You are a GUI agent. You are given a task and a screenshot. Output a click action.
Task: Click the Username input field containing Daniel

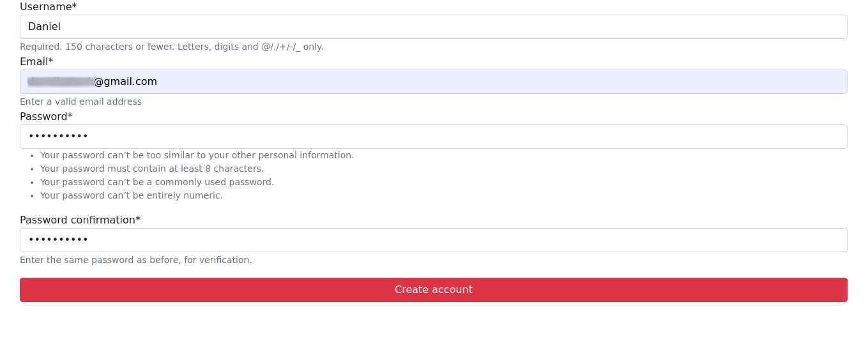coord(433,27)
